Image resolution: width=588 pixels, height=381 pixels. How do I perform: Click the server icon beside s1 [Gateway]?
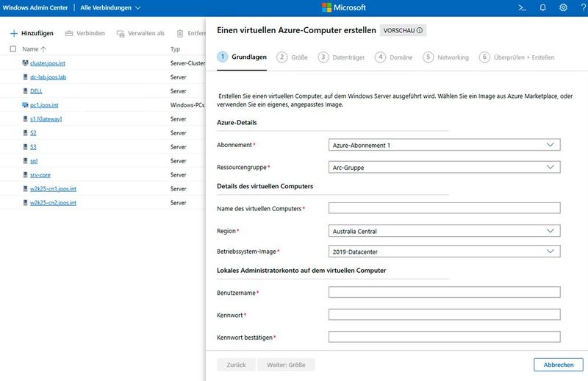coord(25,119)
